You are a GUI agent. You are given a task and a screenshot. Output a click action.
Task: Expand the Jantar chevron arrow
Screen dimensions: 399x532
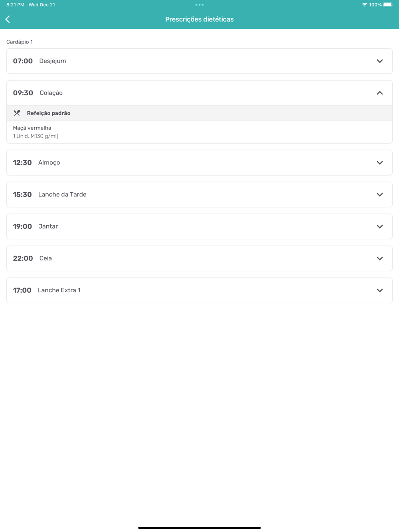pyautogui.click(x=379, y=227)
